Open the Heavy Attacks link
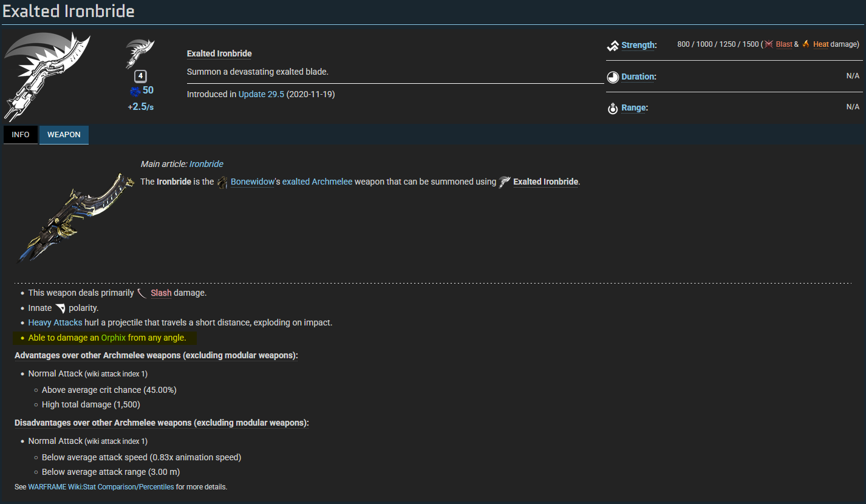 coord(55,322)
